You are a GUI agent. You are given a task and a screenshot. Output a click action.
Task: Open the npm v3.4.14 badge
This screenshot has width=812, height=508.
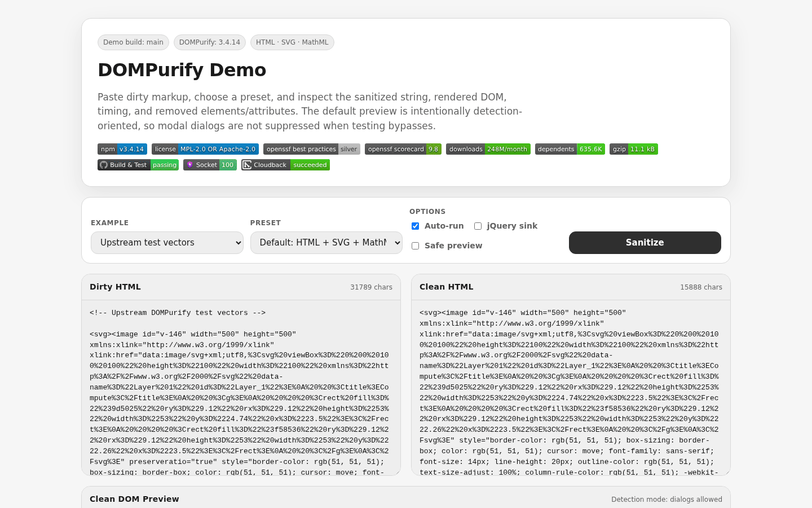(x=122, y=149)
